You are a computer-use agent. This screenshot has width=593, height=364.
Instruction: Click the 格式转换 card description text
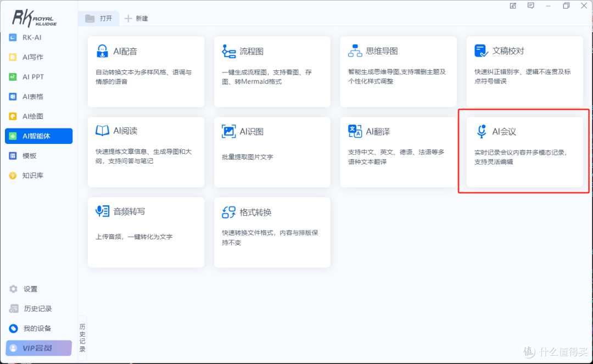(270, 237)
